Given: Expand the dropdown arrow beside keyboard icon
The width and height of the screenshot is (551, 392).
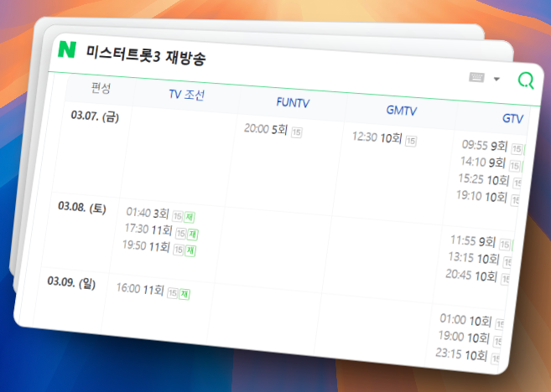Looking at the screenshot, I should click(x=496, y=79).
